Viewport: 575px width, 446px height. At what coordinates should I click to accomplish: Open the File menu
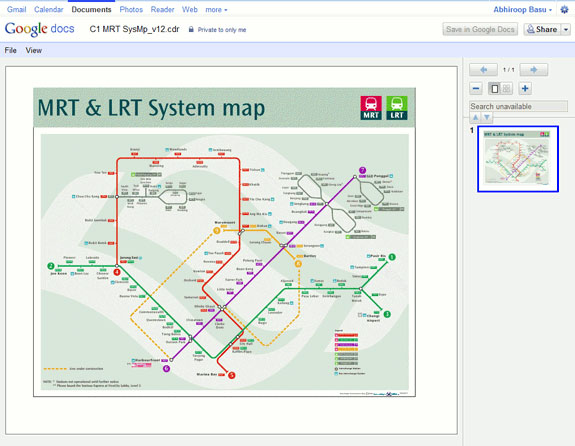click(x=11, y=50)
